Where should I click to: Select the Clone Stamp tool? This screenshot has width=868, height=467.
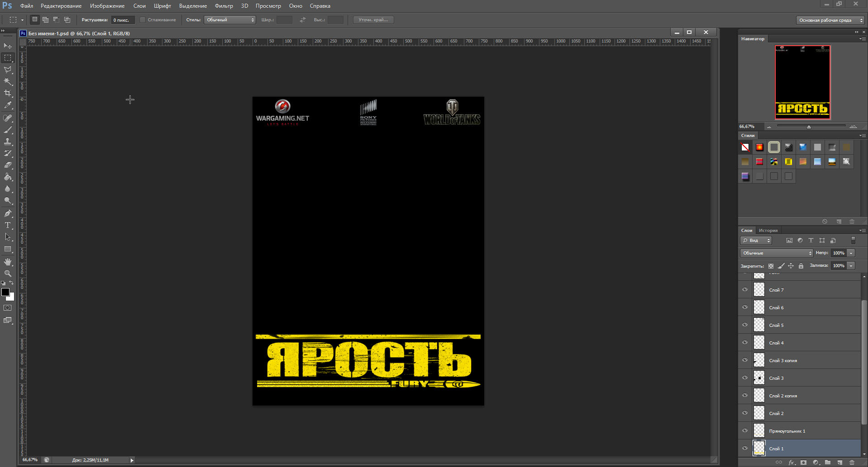click(8, 142)
